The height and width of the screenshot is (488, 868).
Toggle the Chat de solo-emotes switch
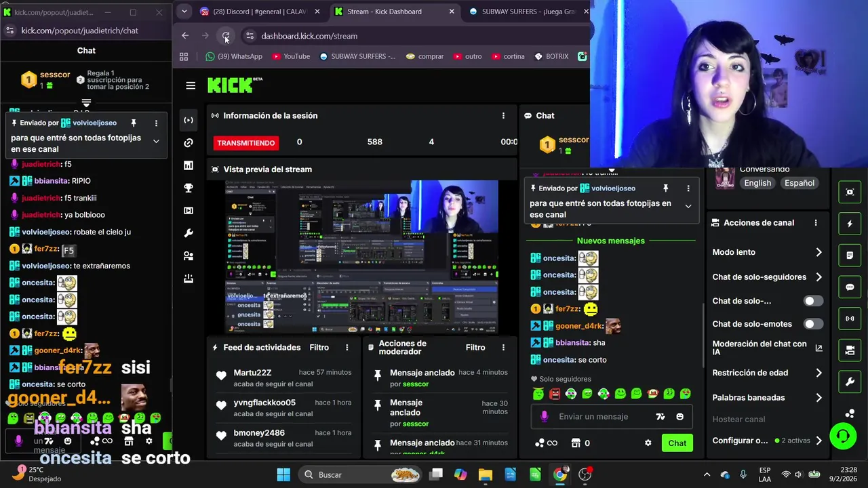pyautogui.click(x=813, y=324)
